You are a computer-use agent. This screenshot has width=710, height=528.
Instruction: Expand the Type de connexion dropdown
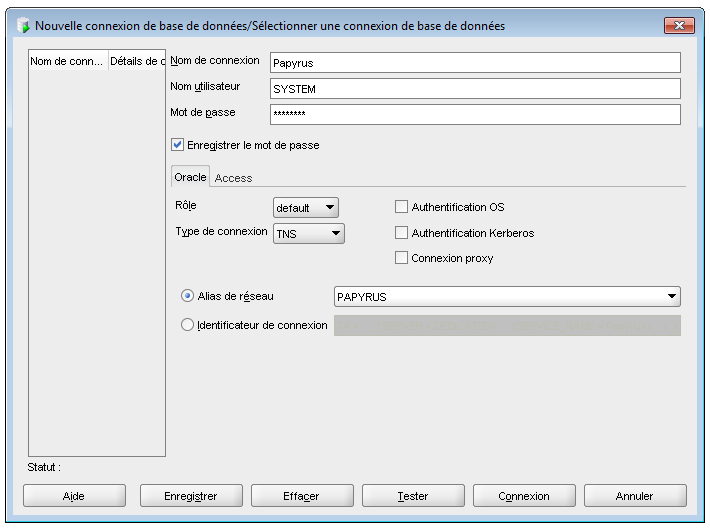(309, 233)
